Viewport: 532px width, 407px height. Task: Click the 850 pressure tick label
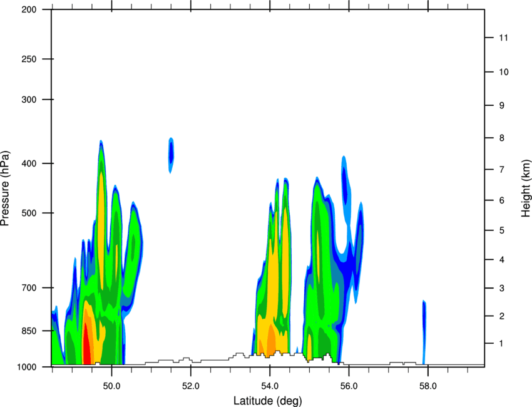click(29, 331)
